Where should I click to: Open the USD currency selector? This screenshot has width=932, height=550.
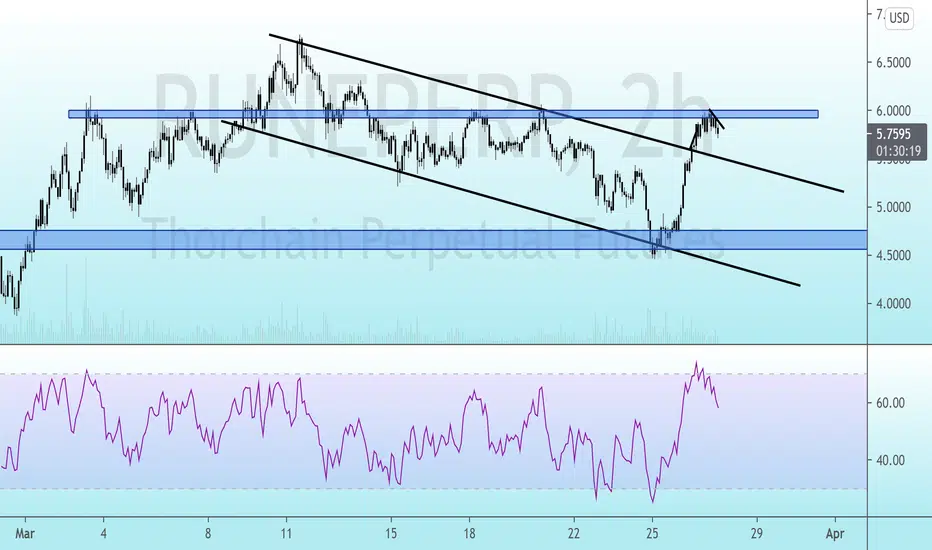(899, 18)
